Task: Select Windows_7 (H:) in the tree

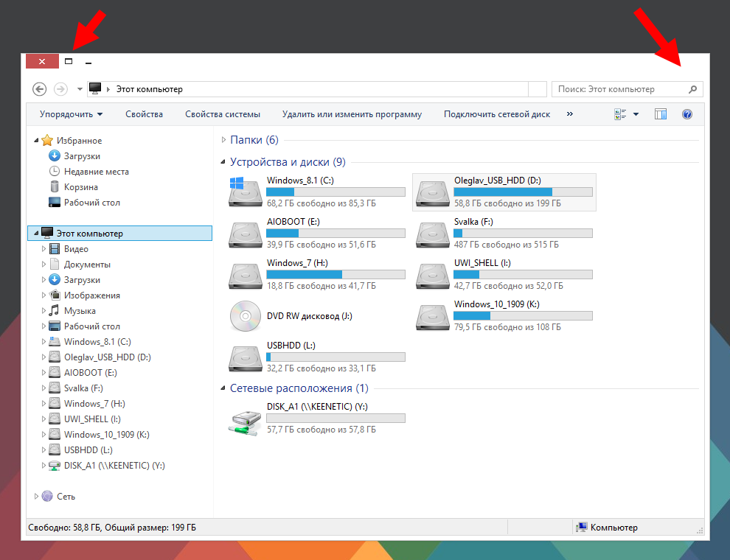Action: click(x=94, y=404)
